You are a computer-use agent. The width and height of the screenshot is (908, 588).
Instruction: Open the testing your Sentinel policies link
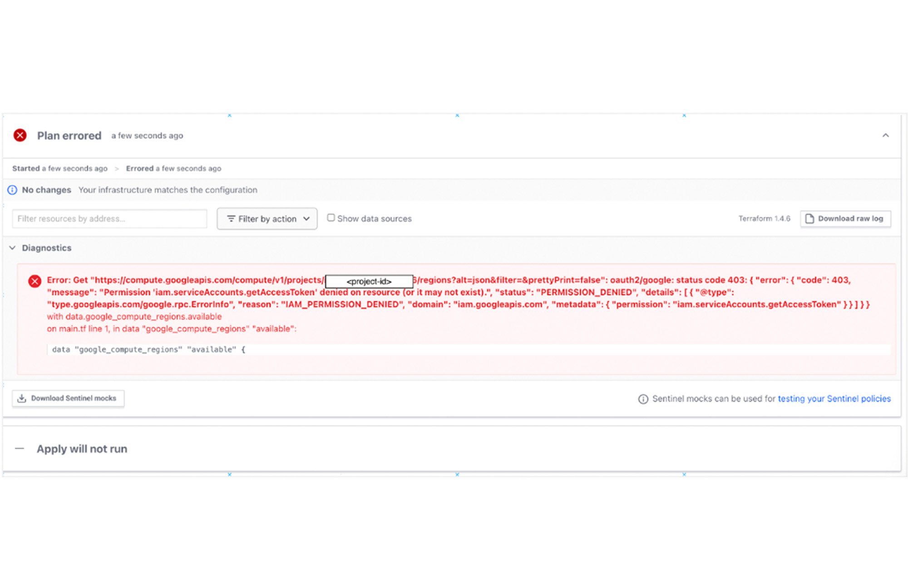pos(834,399)
